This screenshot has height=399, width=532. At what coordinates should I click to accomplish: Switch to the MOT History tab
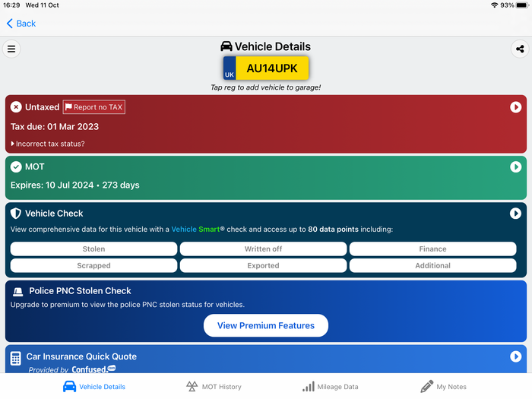214,386
